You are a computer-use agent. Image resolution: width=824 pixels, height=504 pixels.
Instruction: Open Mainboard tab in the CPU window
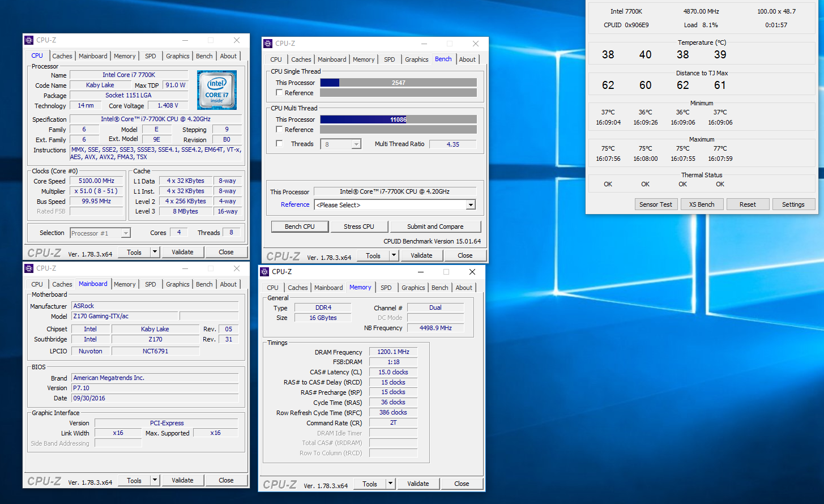pyautogui.click(x=93, y=56)
